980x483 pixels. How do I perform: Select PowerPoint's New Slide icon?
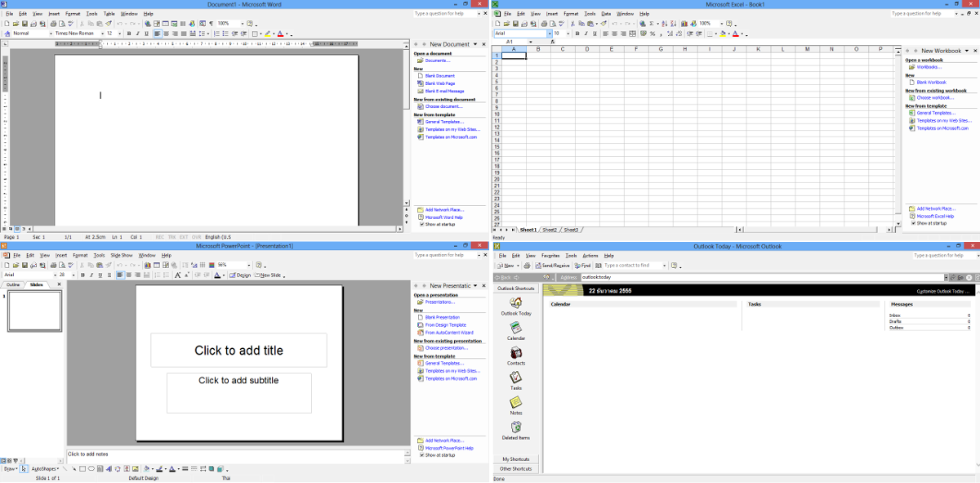click(x=269, y=275)
